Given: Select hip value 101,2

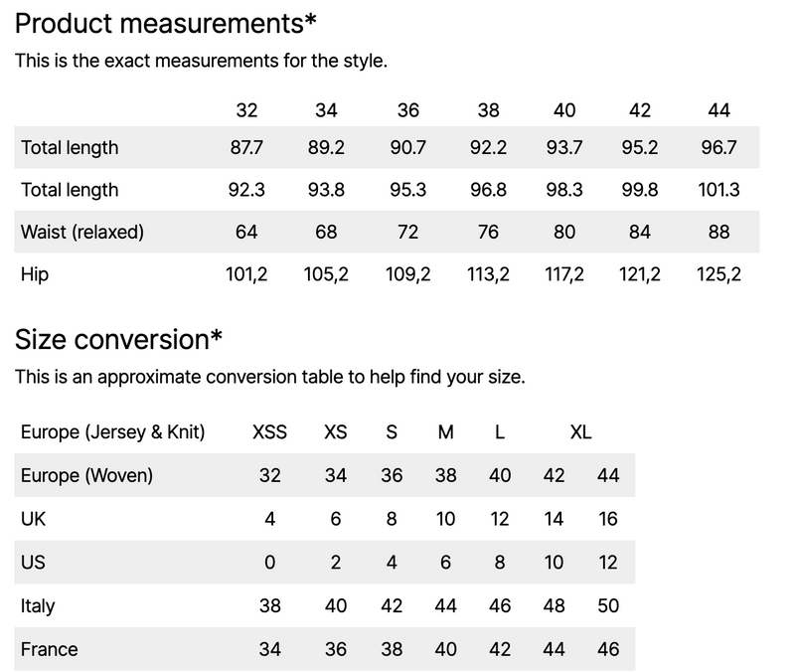Looking at the screenshot, I should tap(246, 274).
